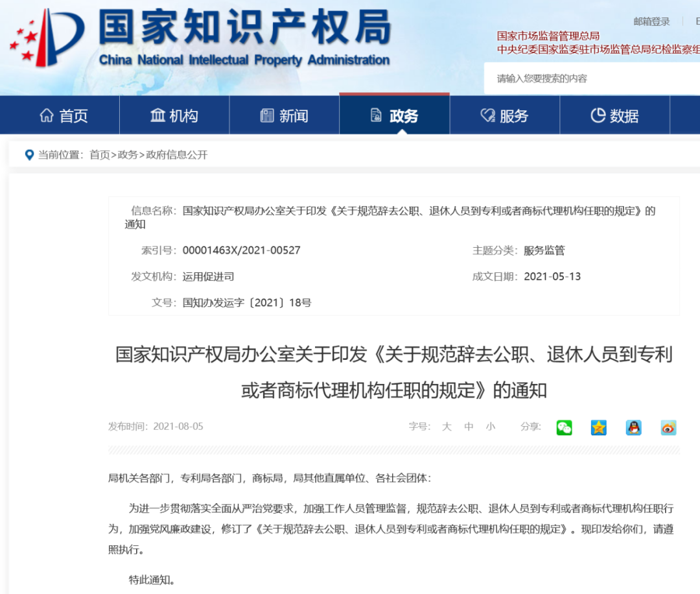Open the 数据 navigation tab

(x=614, y=115)
